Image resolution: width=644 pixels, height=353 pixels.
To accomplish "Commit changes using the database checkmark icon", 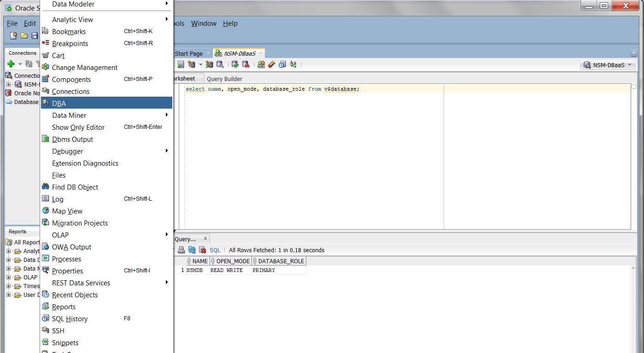I will tap(235, 64).
